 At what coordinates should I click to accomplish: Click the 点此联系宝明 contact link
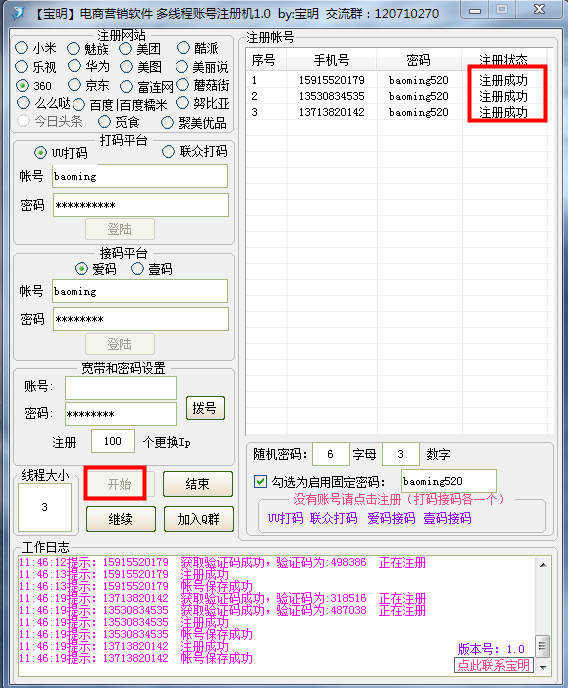click(x=494, y=665)
